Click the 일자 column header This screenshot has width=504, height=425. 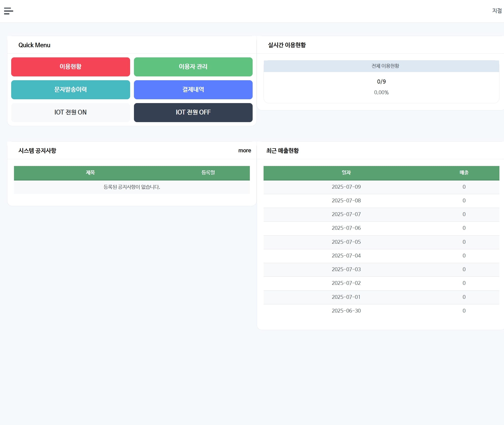[346, 173]
